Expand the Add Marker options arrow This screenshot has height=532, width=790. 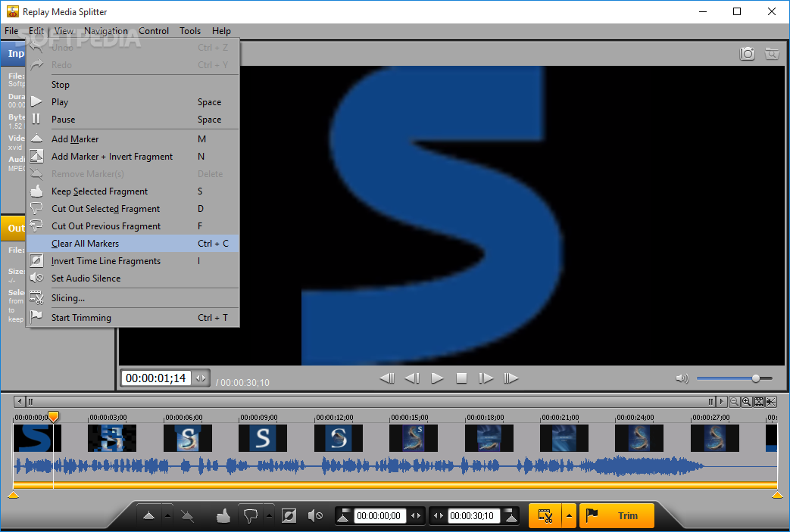coord(167,515)
